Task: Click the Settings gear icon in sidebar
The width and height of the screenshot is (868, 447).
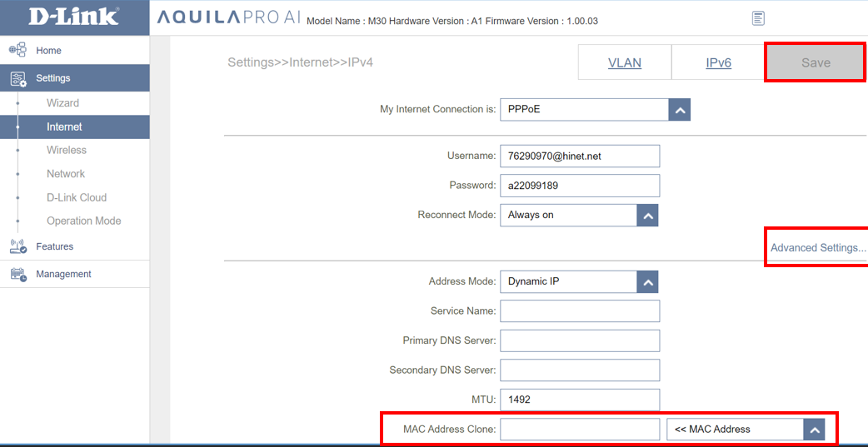Action: pyautogui.click(x=17, y=78)
